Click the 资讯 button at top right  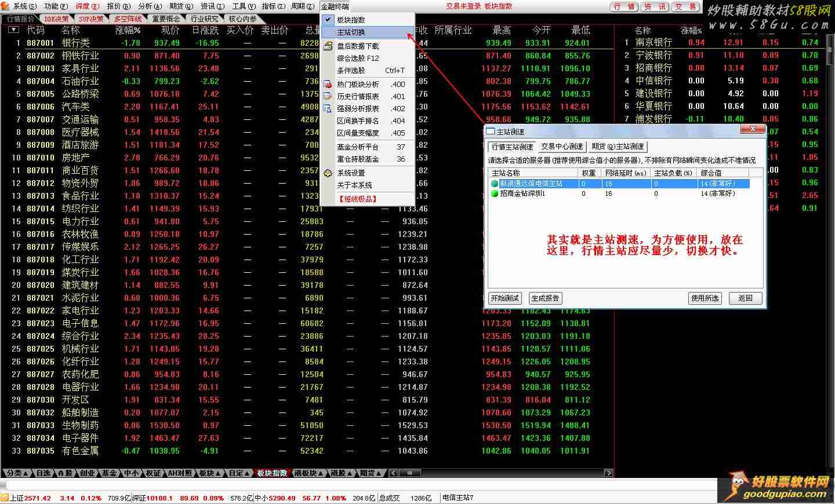coord(655,7)
